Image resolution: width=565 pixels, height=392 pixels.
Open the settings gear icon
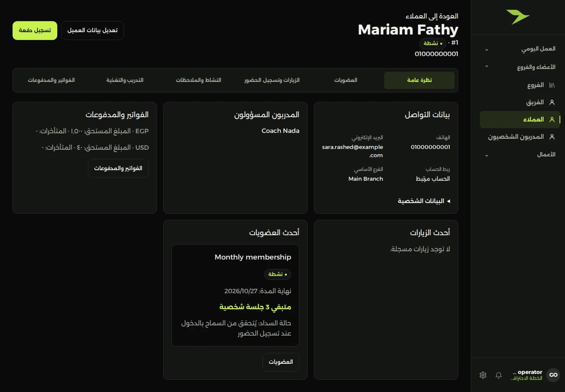[x=483, y=375]
